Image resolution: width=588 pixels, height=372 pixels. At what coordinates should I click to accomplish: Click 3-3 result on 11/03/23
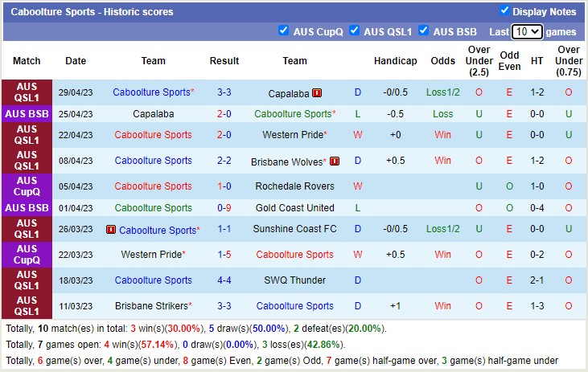click(x=224, y=306)
